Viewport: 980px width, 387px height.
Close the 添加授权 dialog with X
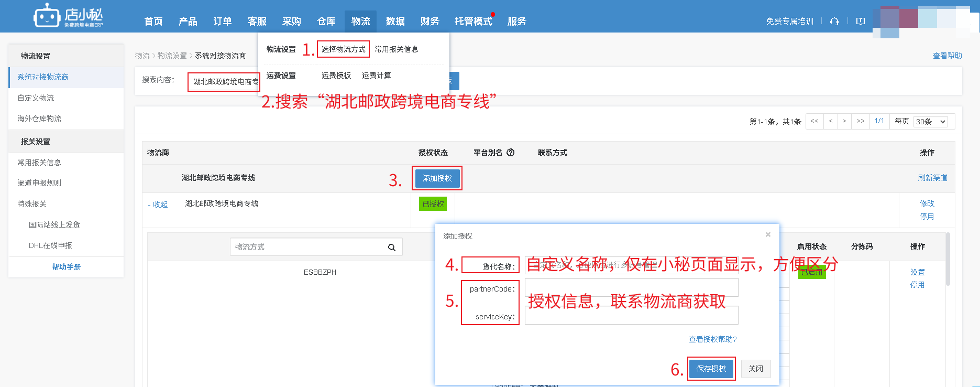(x=768, y=234)
